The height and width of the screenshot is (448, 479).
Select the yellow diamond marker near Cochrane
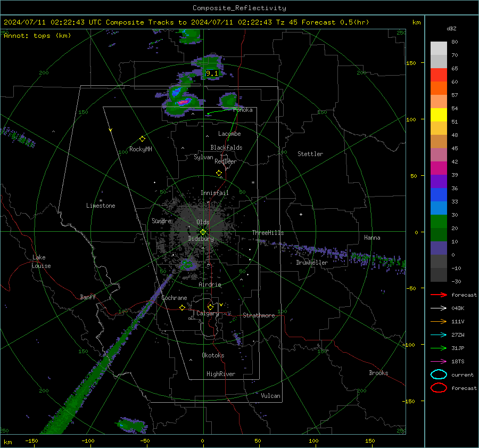[183, 307]
